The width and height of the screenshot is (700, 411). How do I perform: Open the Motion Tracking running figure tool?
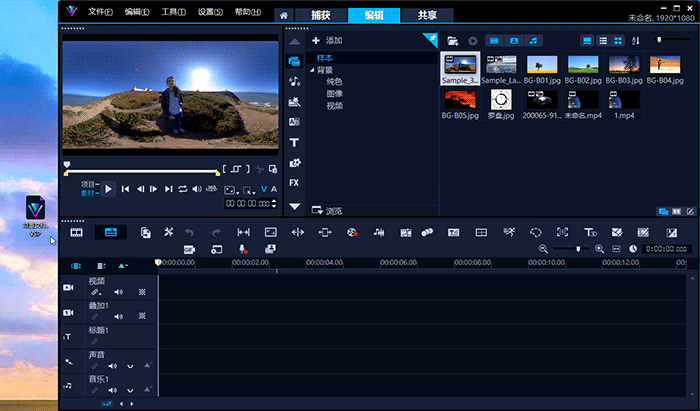(x=508, y=232)
